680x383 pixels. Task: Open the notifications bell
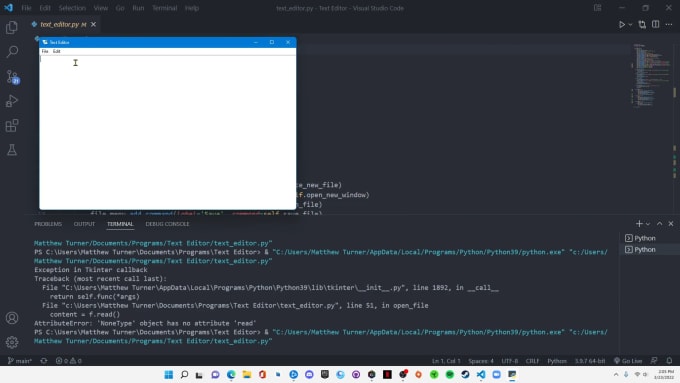click(x=669, y=361)
